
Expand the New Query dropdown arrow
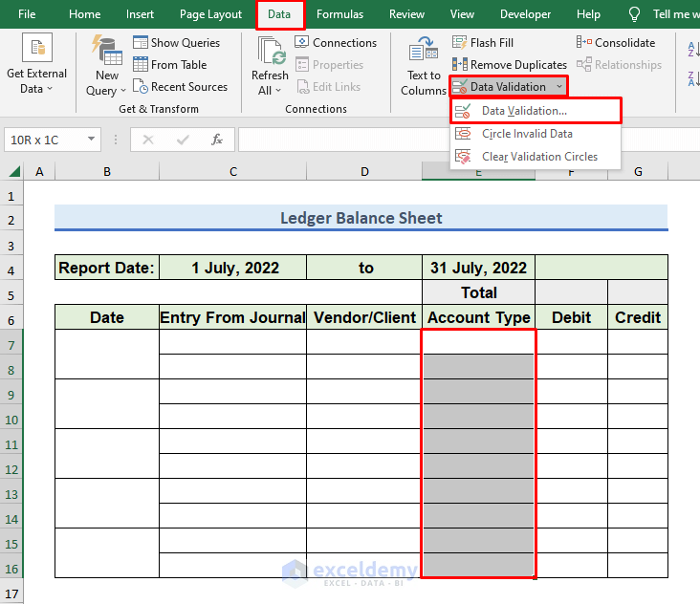(x=123, y=91)
